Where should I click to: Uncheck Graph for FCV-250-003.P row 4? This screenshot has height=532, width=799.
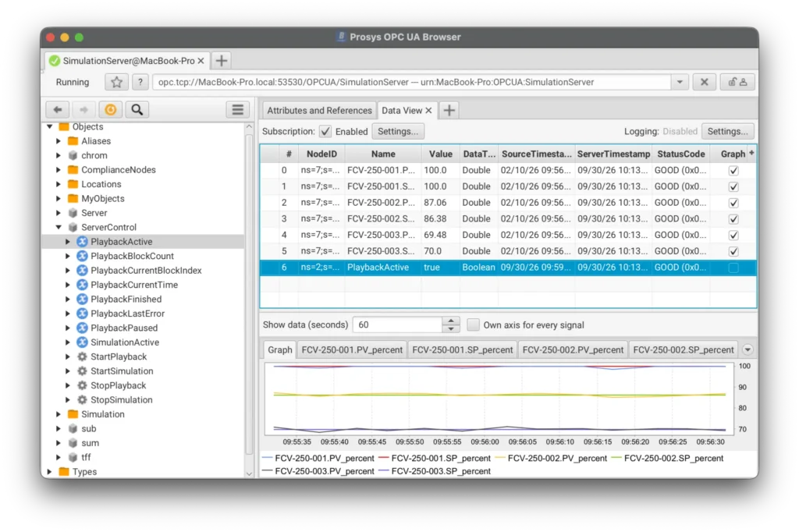pyautogui.click(x=733, y=235)
